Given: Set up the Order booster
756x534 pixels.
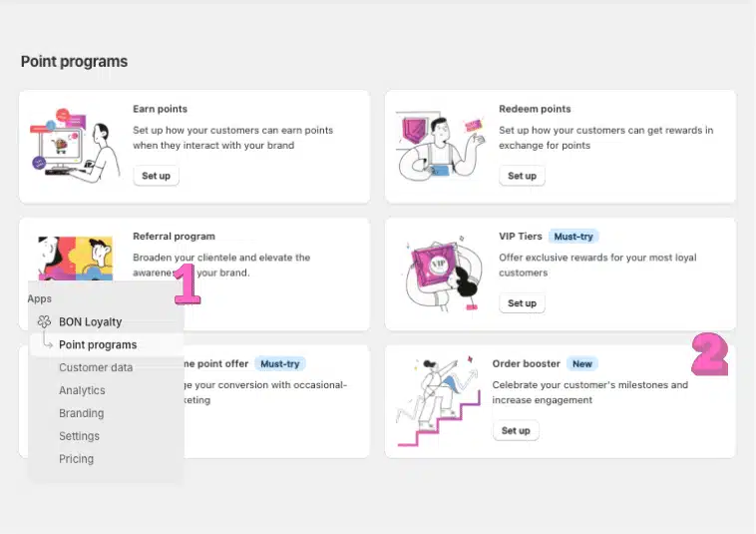Looking at the screenshot, I should click(516, 430).
